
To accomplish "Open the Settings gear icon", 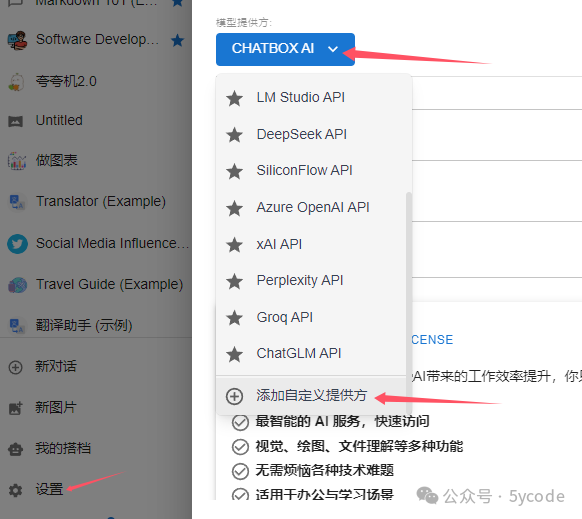I will click(x=16, y=490).
